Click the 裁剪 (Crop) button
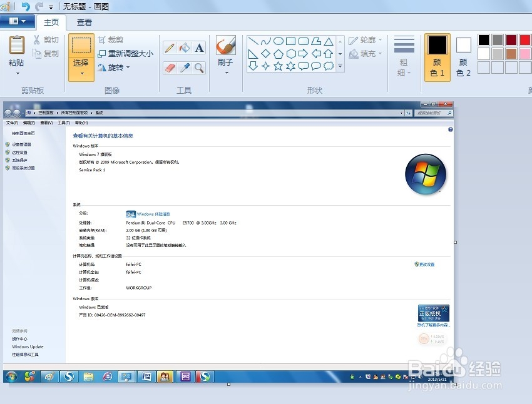532x404 pixels. click(111, 40)
